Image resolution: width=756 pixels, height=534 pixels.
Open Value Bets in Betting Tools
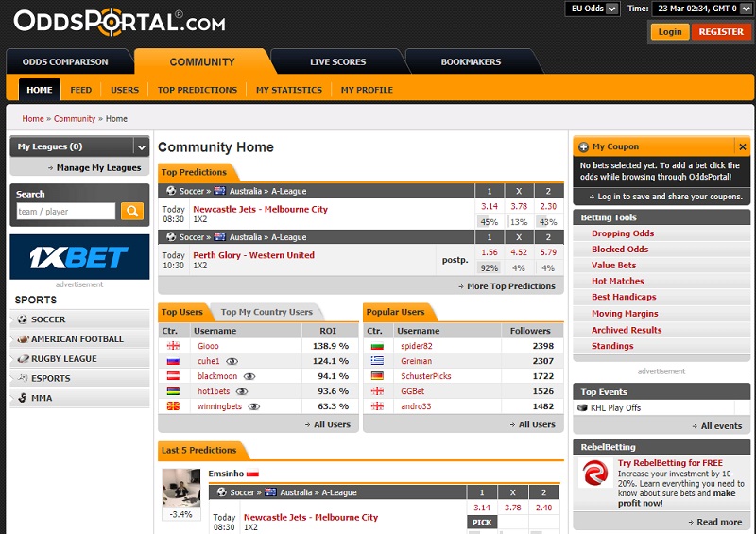tap(613, 266)
